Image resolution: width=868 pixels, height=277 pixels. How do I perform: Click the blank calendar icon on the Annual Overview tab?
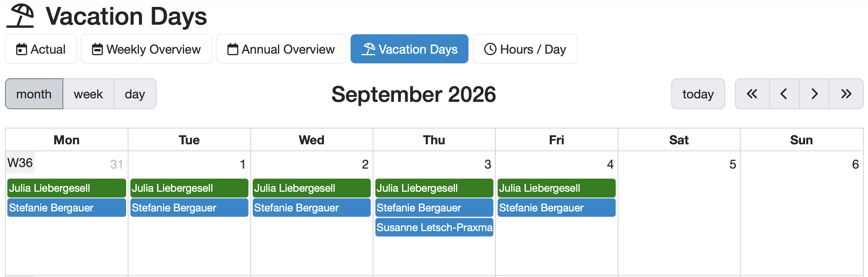(233, 49)
